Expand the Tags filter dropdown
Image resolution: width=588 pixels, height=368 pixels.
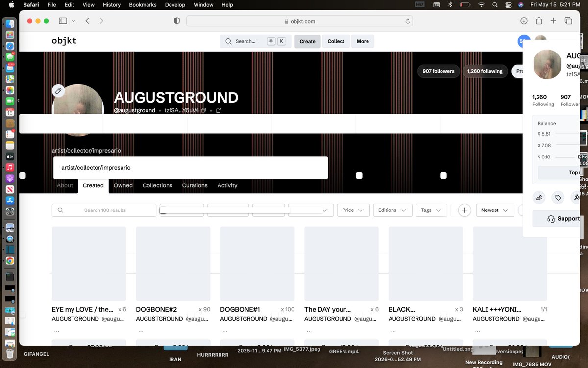point(431,210)
